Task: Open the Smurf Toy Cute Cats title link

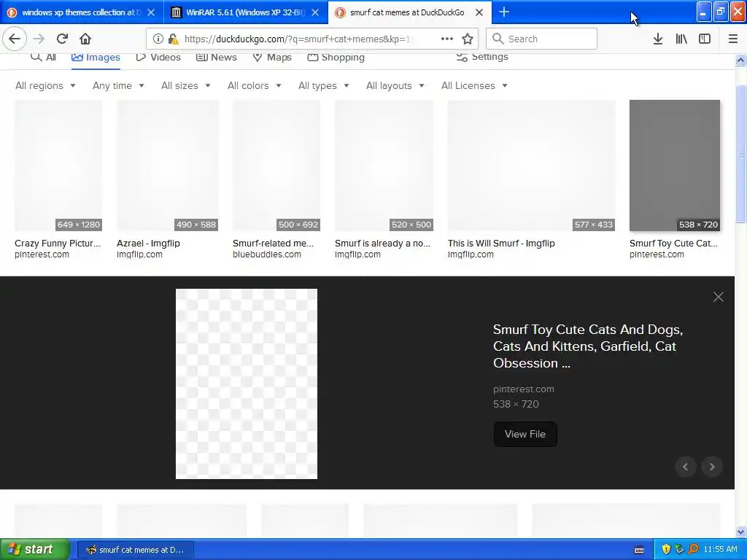Action: (x=588, y=346)
